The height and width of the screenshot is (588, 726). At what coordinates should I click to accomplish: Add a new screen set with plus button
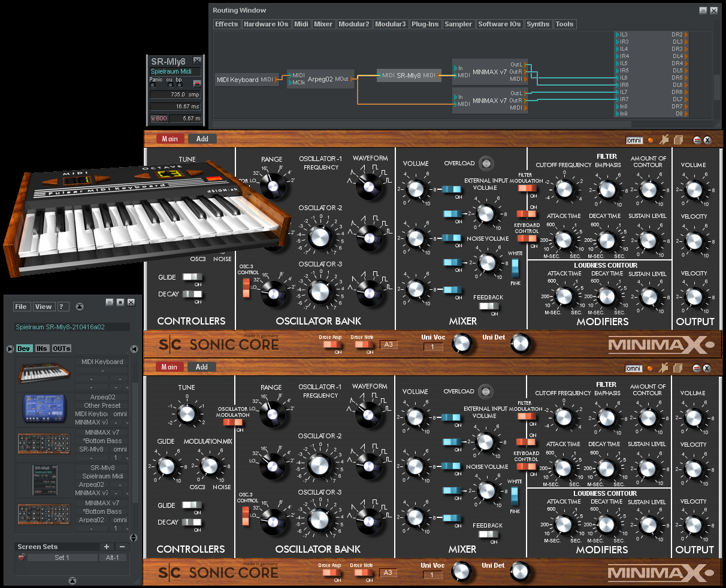tap(107, 547)
